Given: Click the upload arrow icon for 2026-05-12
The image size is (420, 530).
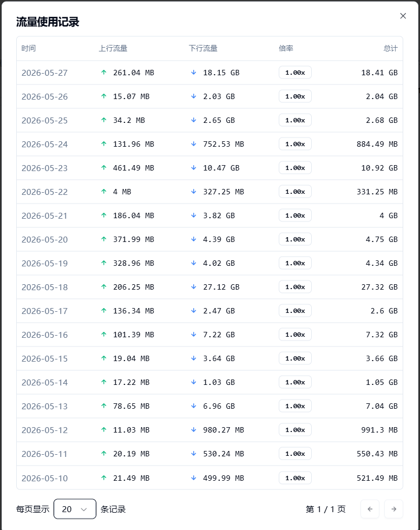Looking at the screenshot, I should point(104,430).
